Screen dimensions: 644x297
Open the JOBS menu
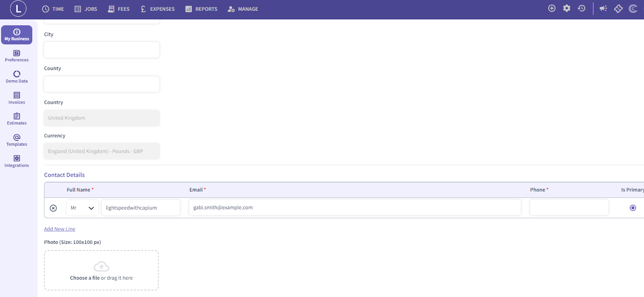click(86, 9)
